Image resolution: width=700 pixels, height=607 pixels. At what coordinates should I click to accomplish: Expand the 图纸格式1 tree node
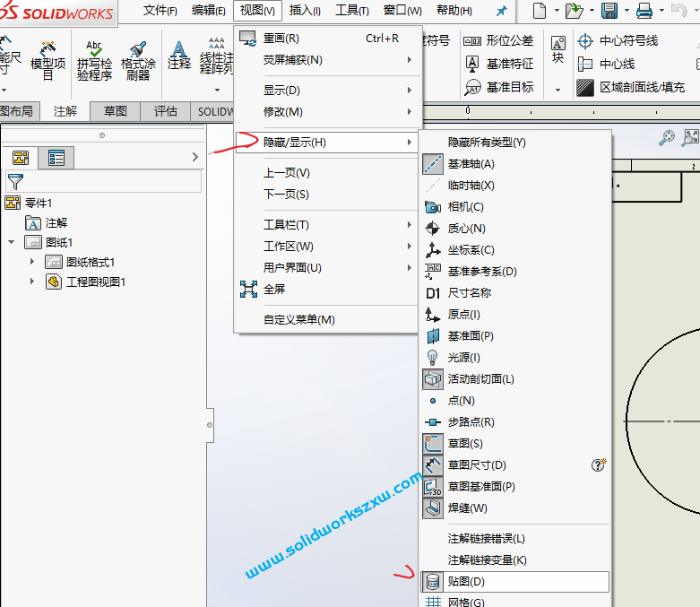pos(32,262)
